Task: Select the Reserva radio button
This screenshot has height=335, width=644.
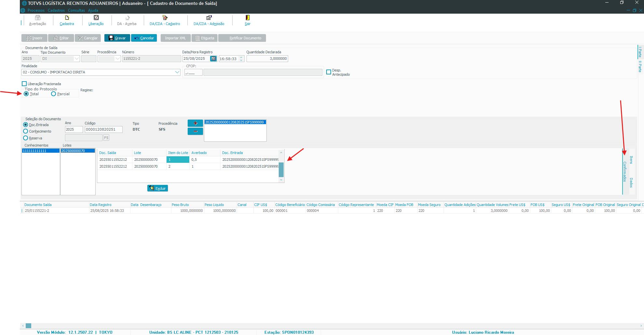Action: [25, 138]
